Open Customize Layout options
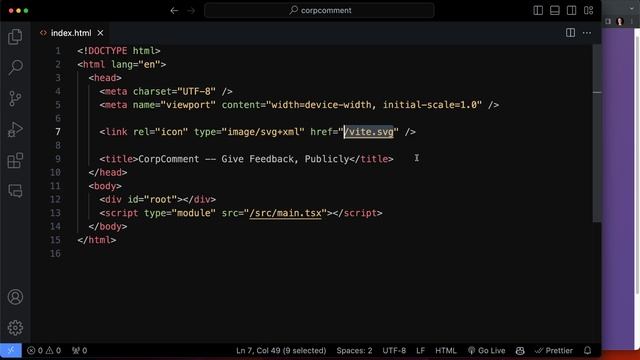The width and height of the screenshot is (640, 360). point(588,11)
